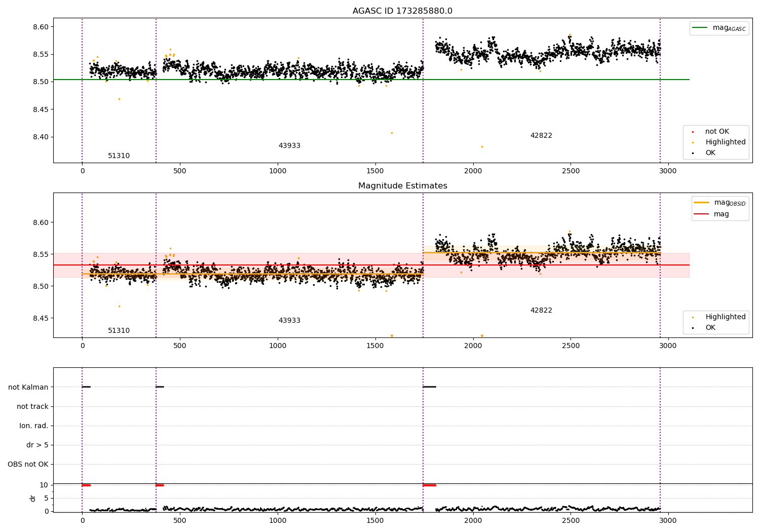Click the 8.40 tick on top plot y-axis
The image size is (760, 532).
click(41, 137)
